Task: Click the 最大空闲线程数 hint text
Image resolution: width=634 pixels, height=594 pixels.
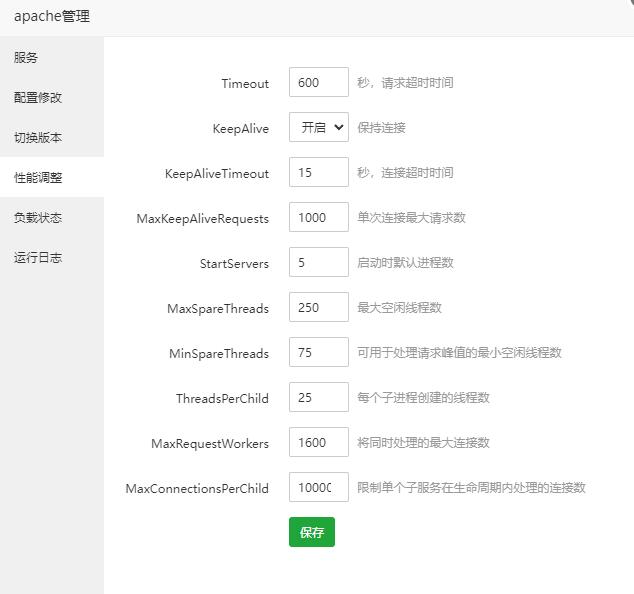Action: [399, 308]
